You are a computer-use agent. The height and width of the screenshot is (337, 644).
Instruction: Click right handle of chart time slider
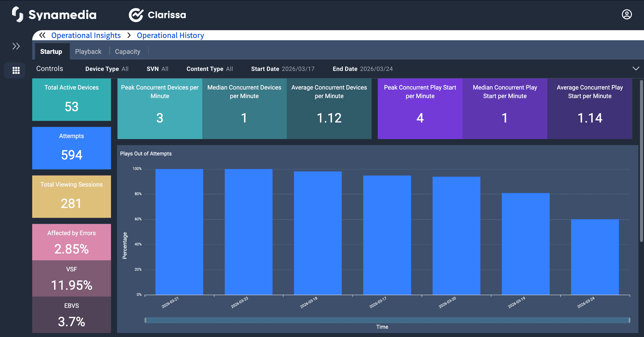click(x=629, y=320)
